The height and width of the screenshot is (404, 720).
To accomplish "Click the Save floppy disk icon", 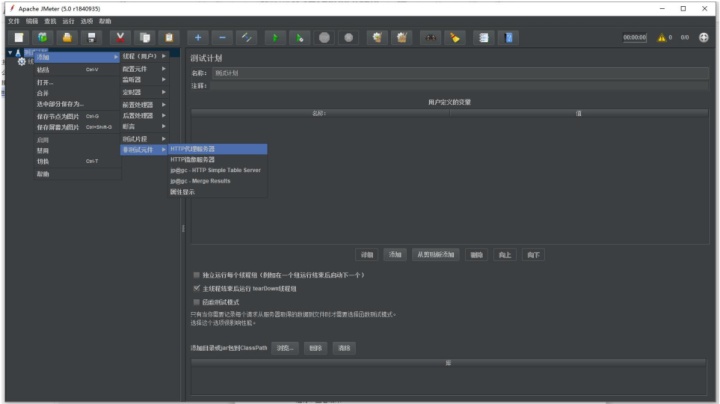I will (91, 38).
